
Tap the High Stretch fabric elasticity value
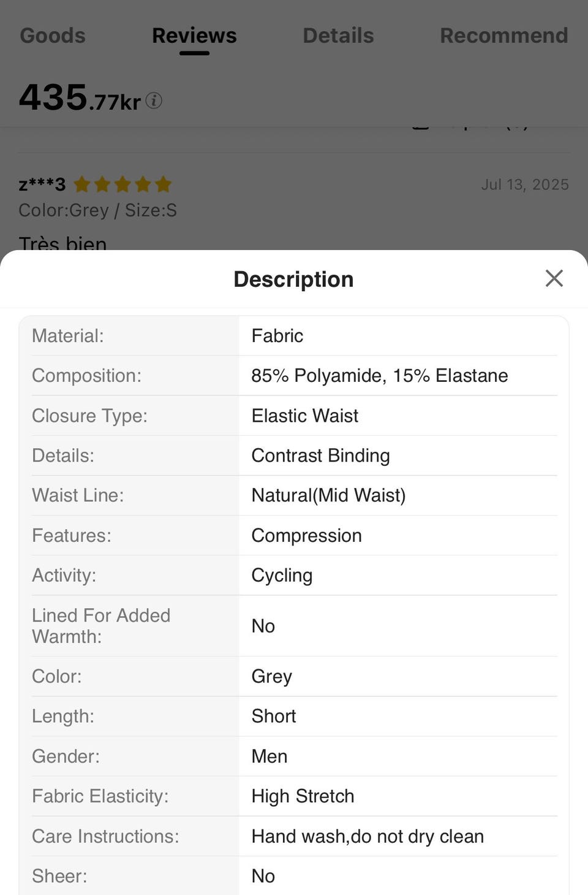pyautogui.click(x=303, y=796)
